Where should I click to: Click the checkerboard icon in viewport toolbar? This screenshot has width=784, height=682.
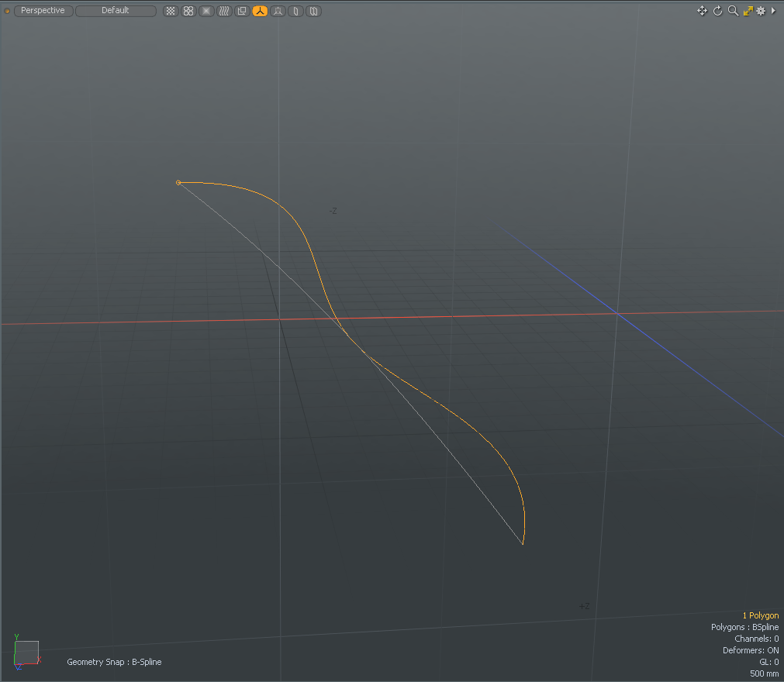click(x=171, y=12)
